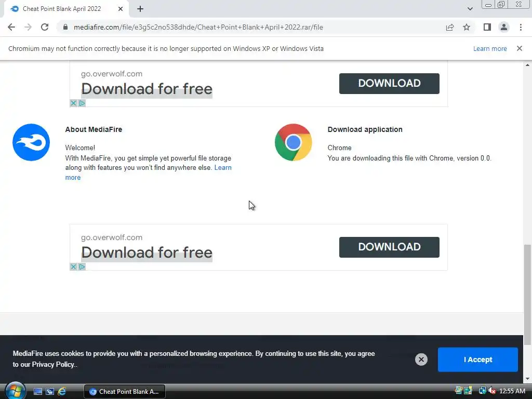This screenshot has height=399, width=532.
Task: Click the scrollbar up arrow
Action: tap(527, 65)
